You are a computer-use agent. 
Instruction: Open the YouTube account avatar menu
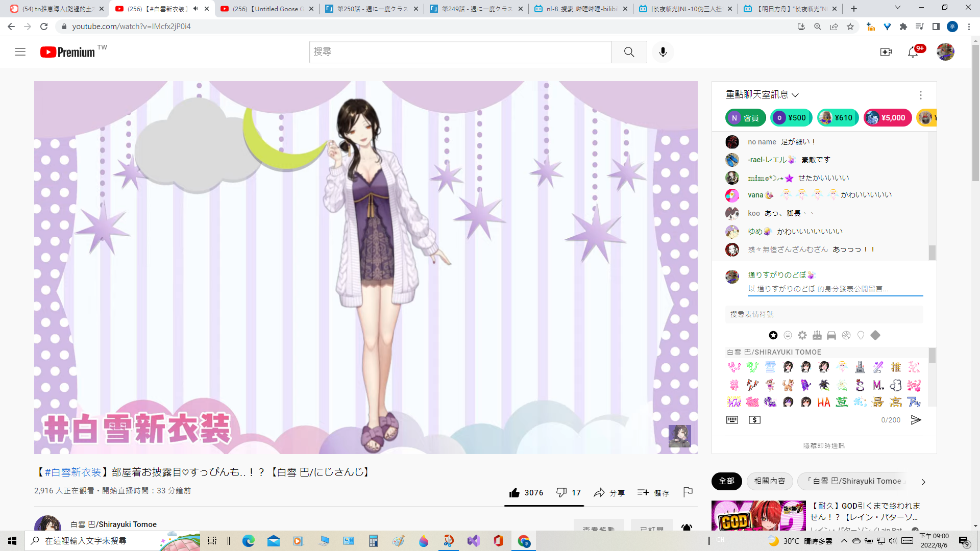(945, 52)
